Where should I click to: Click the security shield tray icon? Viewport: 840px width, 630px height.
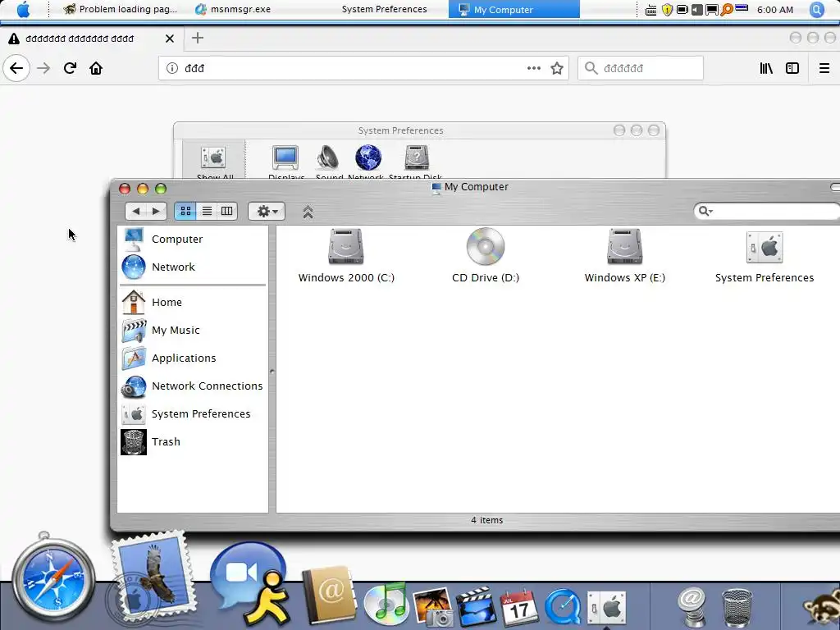click(667, 9)
